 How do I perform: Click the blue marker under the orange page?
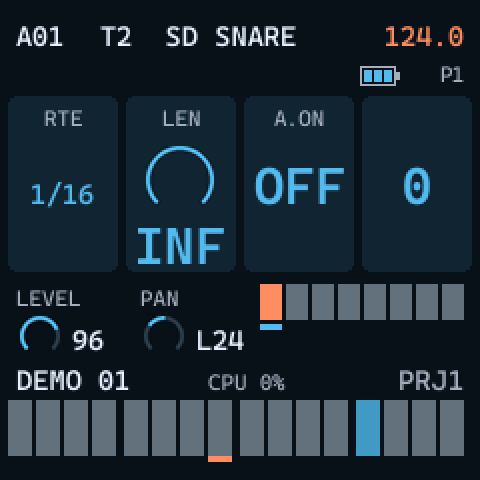pos(271,327)
